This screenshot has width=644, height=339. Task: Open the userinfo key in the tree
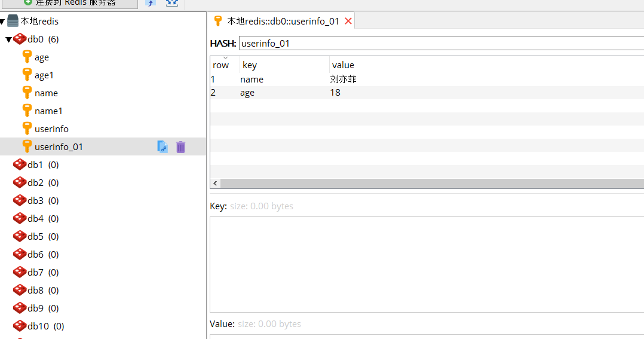click(51, 129)
